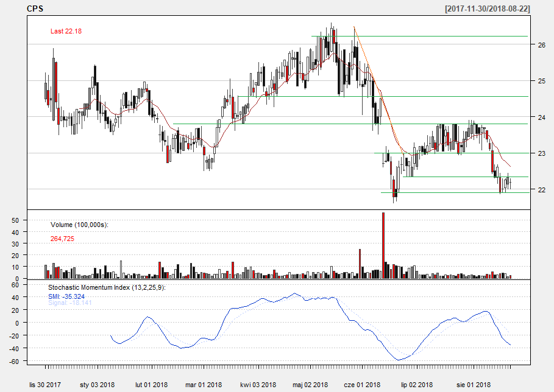Click the date label 'lut 01 2018'
The height and width of the screenshot is (392, 554).
click(152, 385)
